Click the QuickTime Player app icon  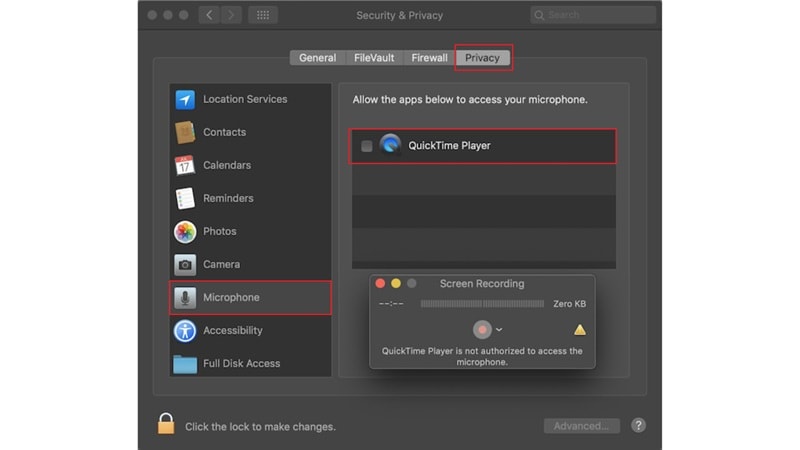(390, 145)
